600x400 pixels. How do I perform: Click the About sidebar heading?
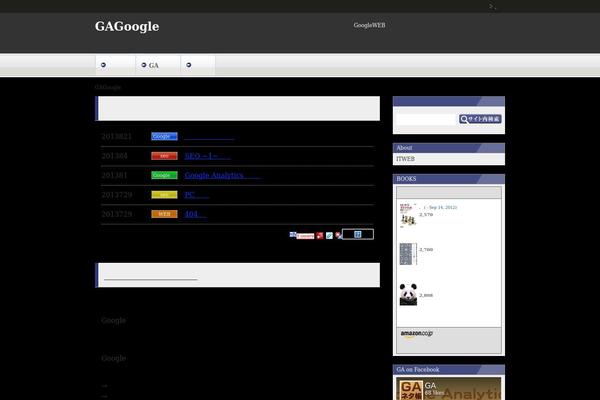(449, 148)
